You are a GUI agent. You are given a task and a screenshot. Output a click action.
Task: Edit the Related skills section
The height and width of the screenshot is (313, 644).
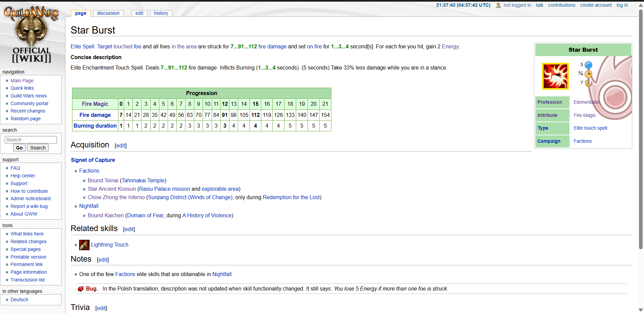click(129, 229)
